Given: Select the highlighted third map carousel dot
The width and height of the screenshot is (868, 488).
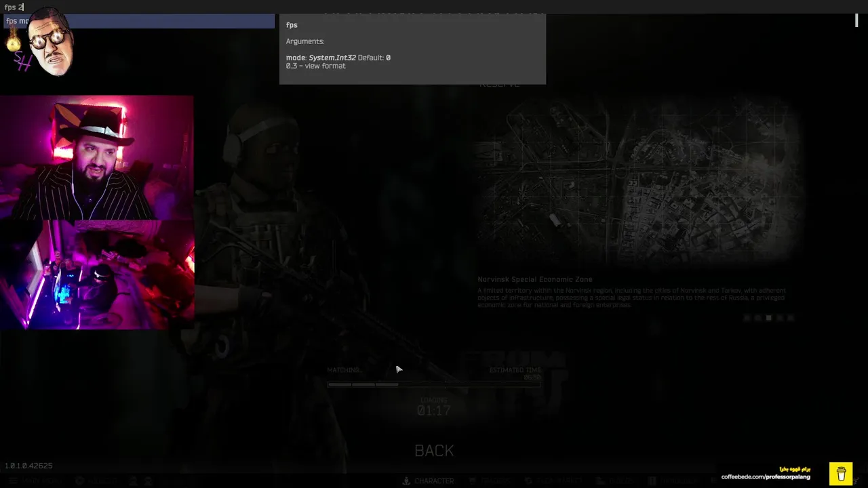Looking at the screenshot, I should [768, 318].
